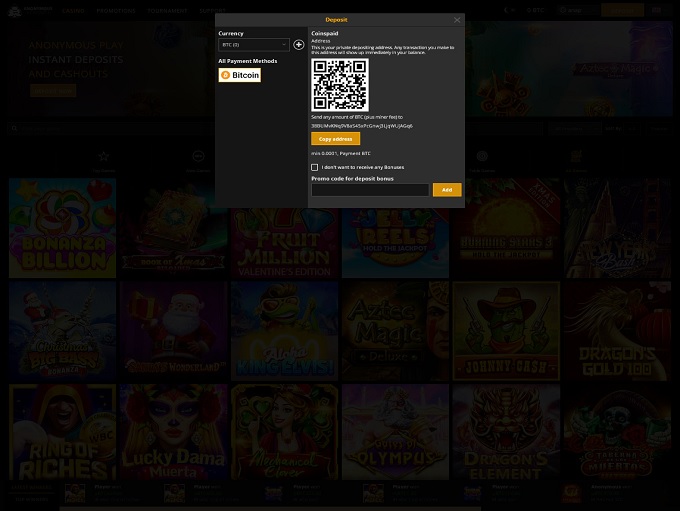Close the Deposit dialog
The height and width of the screenshot is (511, 680).
pos(457,20)
